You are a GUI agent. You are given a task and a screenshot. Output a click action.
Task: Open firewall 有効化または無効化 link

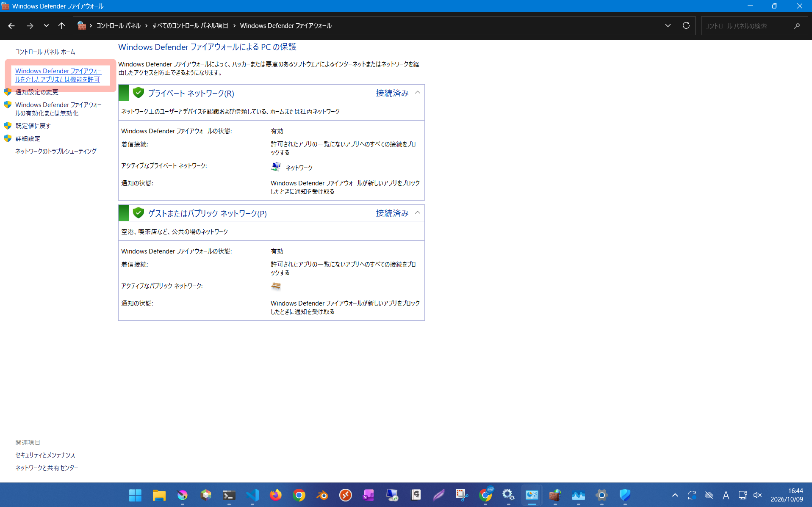click(x=58, y=109)
